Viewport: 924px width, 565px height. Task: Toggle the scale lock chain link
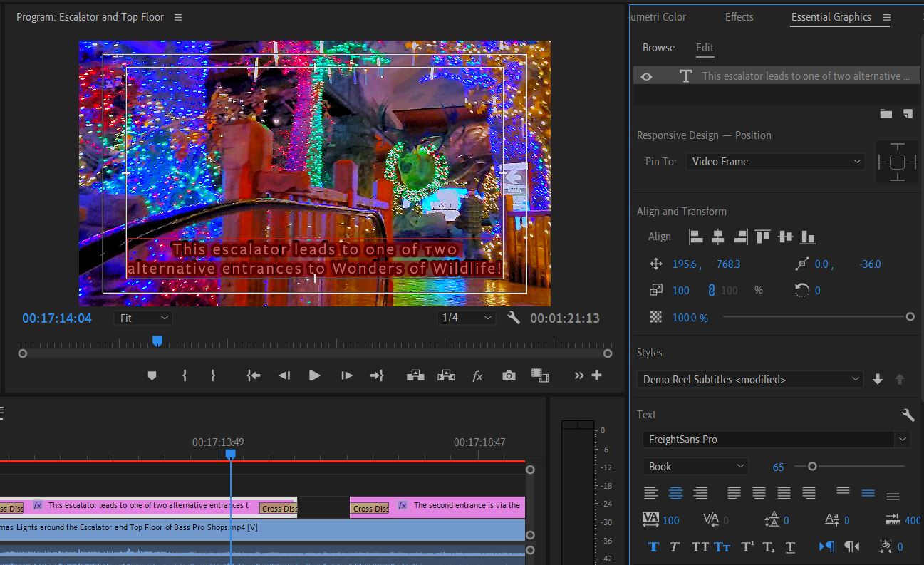click(711, 290)
